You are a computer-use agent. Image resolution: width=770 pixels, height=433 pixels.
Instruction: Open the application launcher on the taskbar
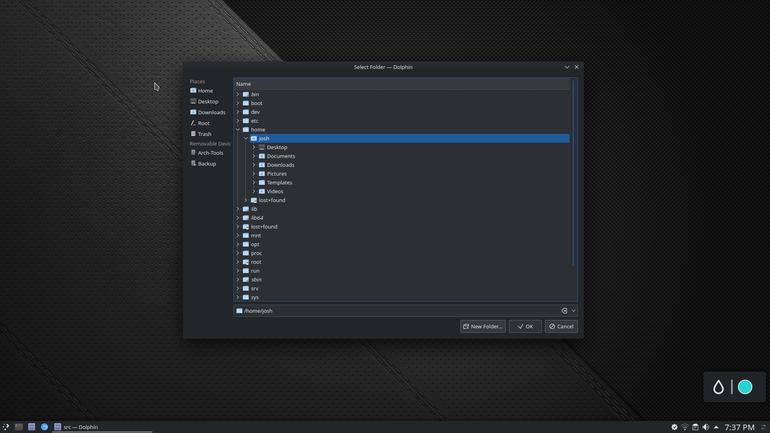5,427
